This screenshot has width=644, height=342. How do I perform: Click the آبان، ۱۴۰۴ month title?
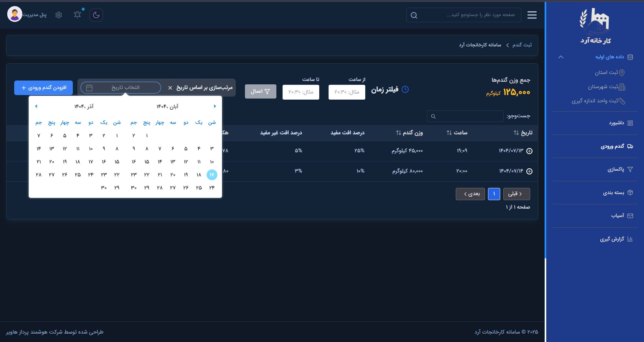pos(168,107)
